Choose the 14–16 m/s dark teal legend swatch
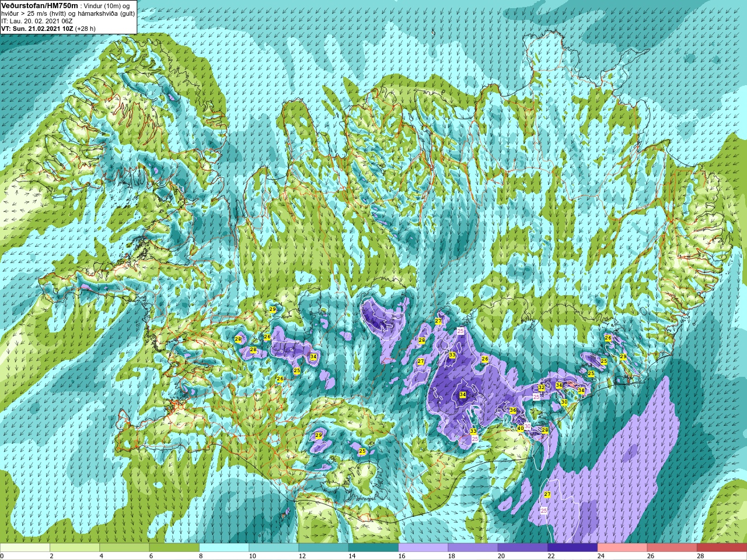The width and height of the screenshot is (747, 560). [373, 548]
